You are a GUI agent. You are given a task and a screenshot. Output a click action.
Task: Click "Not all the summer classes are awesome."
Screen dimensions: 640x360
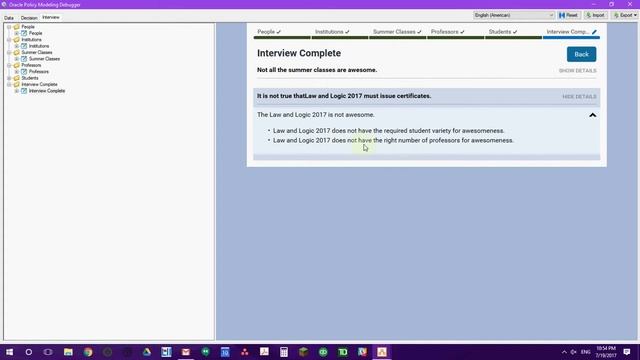pos(317,70)
